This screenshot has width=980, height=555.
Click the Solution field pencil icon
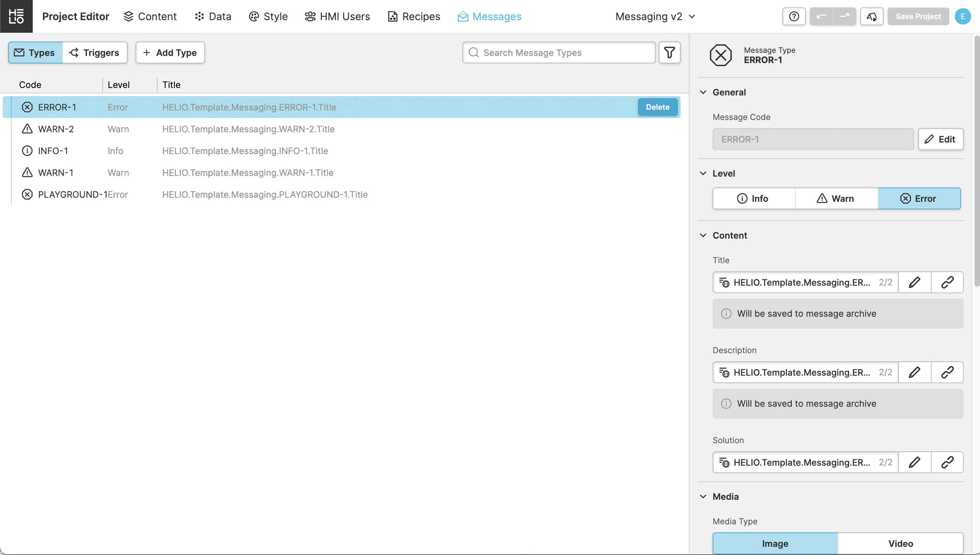[915, 462]
